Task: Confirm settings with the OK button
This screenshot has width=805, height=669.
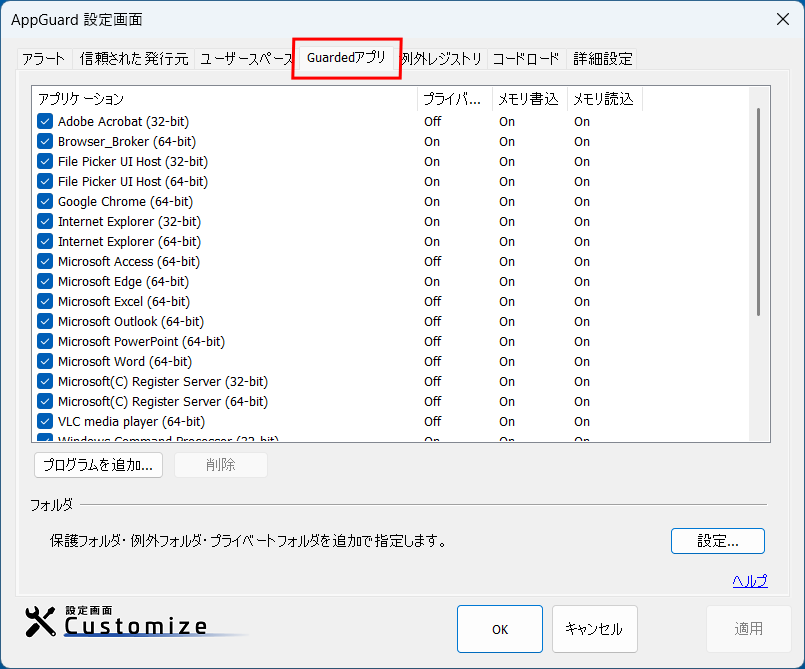Action: tap(499, 629)
